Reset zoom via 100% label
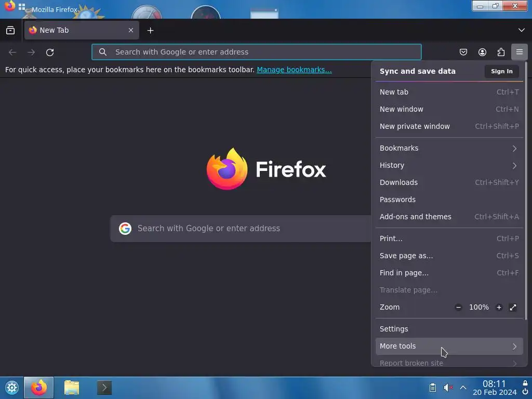532x399 pixels. point(478,308)
